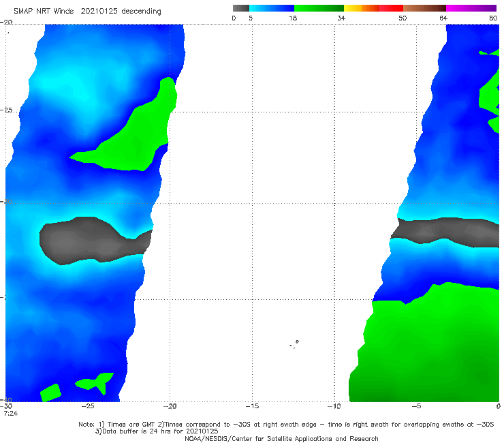Pick the brown 50–64 colorbar segment
504x443 pixels.
point(424,8)
